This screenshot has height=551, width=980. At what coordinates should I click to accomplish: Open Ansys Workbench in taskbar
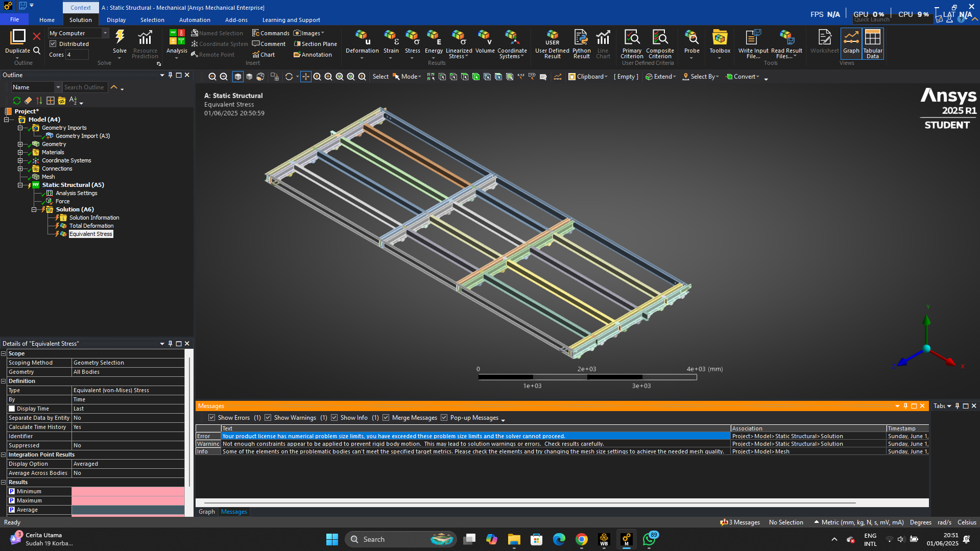pos(604,539)
